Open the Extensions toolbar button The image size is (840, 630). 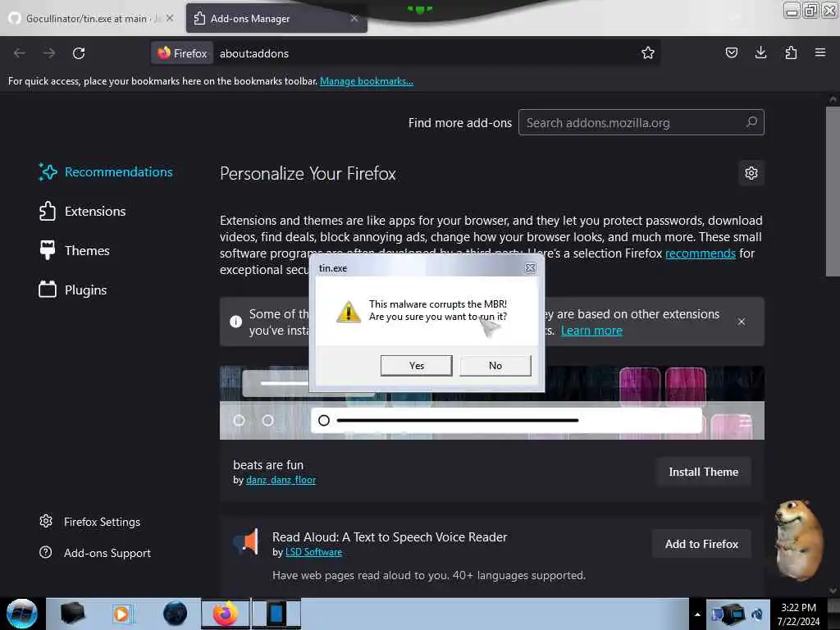[x=791, y=52]
